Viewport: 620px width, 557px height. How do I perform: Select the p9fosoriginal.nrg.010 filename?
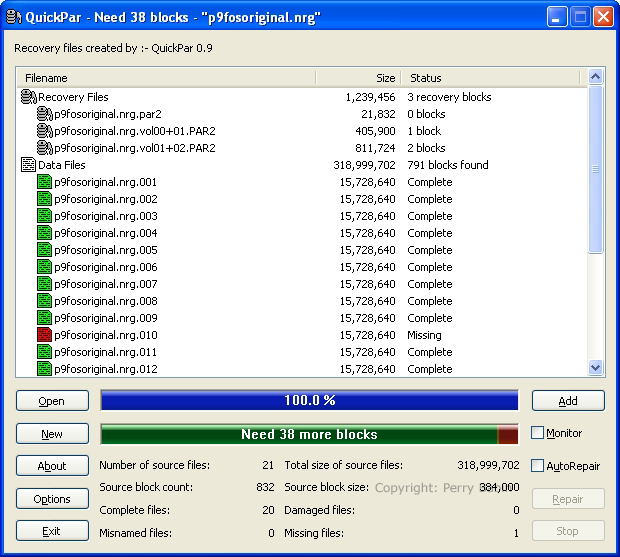(x=106, y=335)
